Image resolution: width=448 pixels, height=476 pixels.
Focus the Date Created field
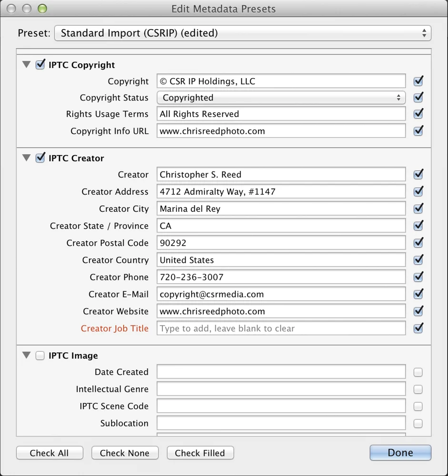281,372
